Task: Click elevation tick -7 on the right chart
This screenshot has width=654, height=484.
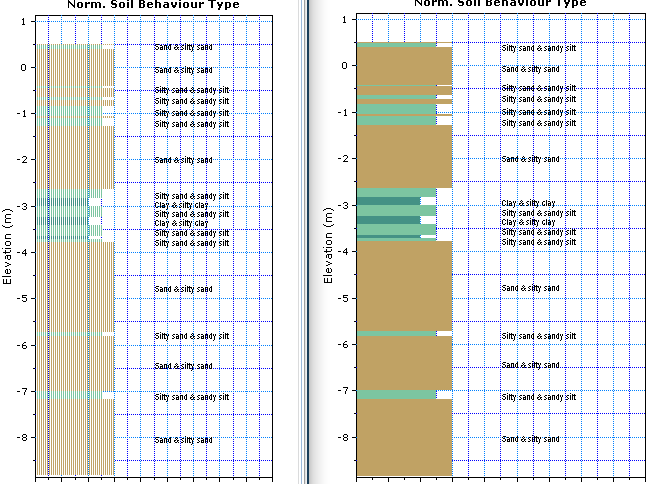Action: pyautogui.click(x=343, y=391)
